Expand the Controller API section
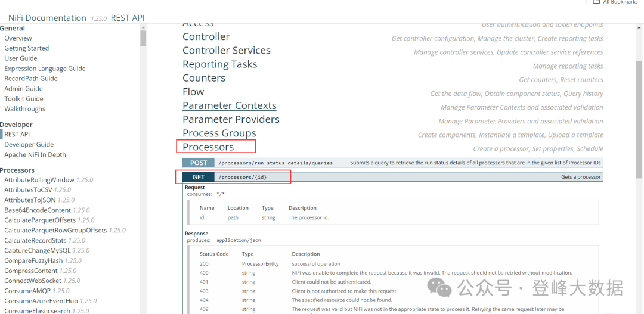Screen dimensions: 644x314 point(206,36)
